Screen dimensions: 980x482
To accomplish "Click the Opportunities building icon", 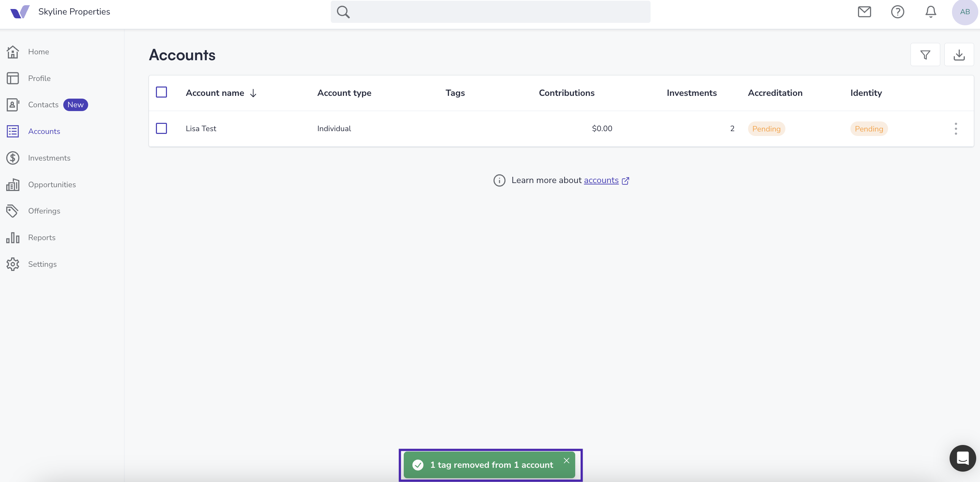I will (x=12, y=185).
